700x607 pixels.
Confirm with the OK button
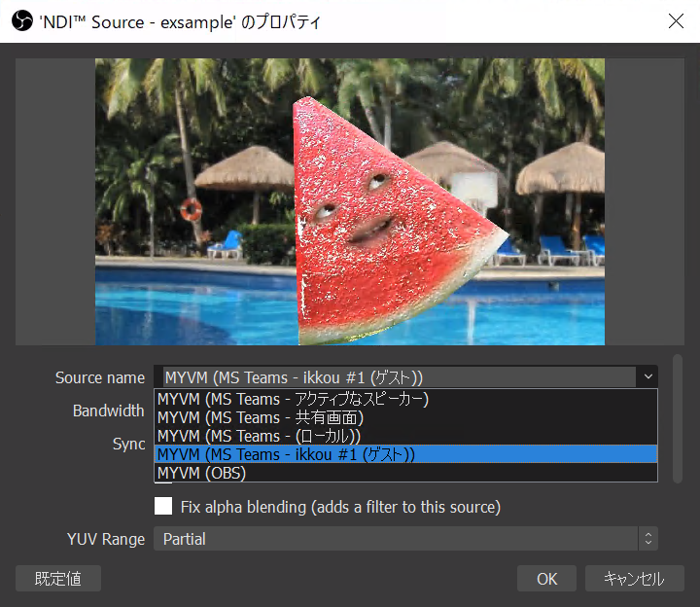click(x=546, y=579)
